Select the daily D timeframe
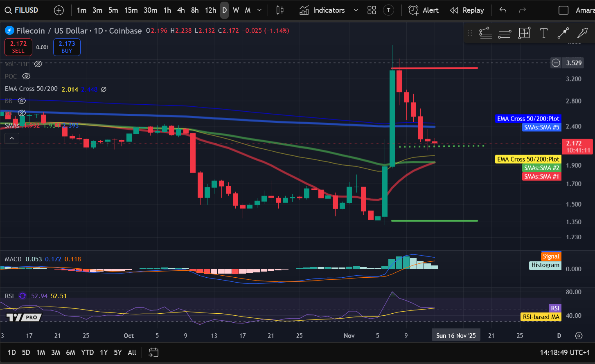 point(224,10)
